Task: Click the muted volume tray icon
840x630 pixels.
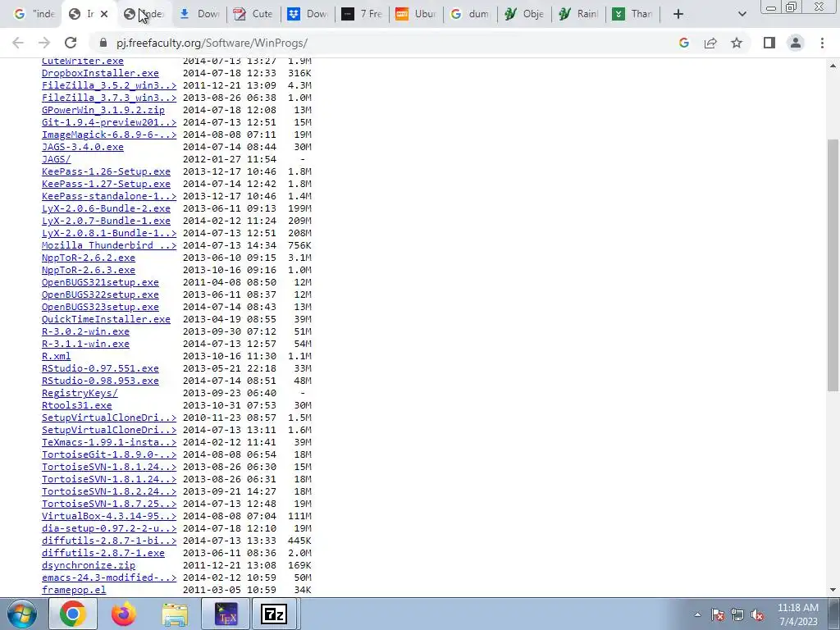Action: click(x=757, y=614)
